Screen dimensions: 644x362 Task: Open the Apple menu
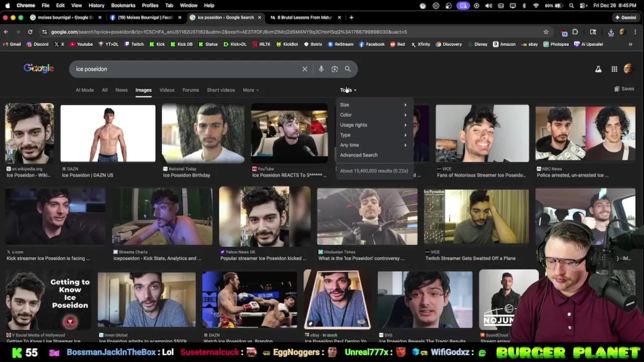point(7,5)
